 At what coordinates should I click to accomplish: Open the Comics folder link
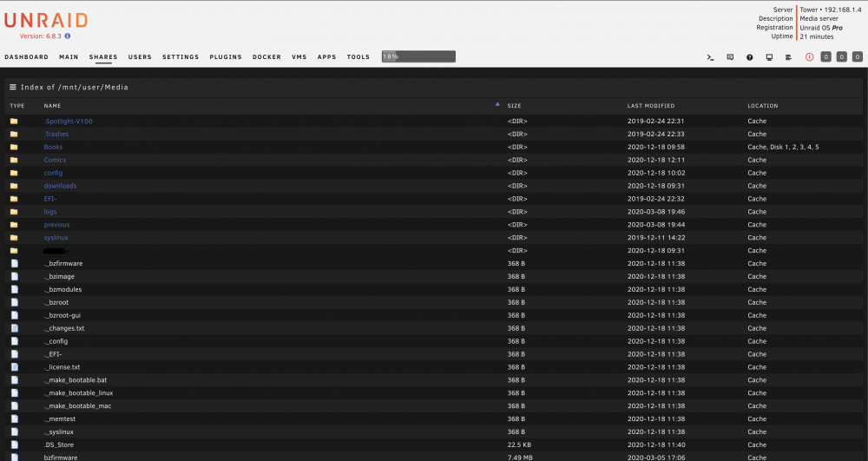55,160
